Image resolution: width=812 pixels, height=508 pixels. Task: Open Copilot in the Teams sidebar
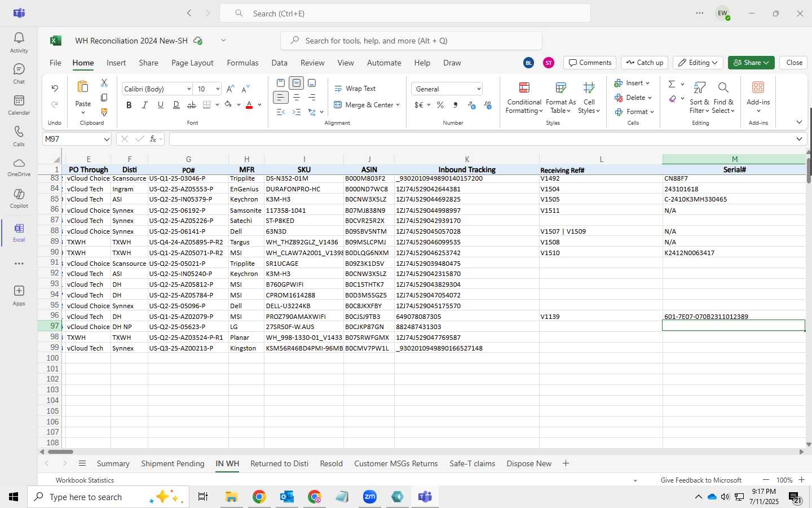[x=19, y=199]
